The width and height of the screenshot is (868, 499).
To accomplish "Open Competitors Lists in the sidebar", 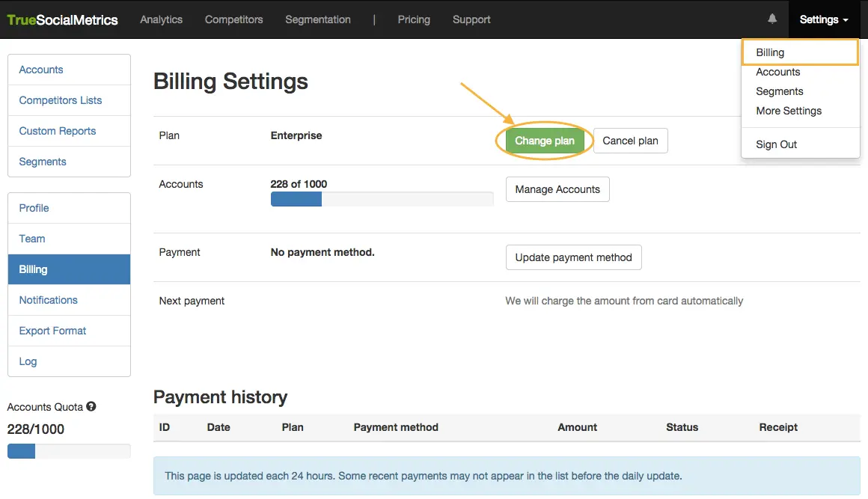I will click(61, 100).
